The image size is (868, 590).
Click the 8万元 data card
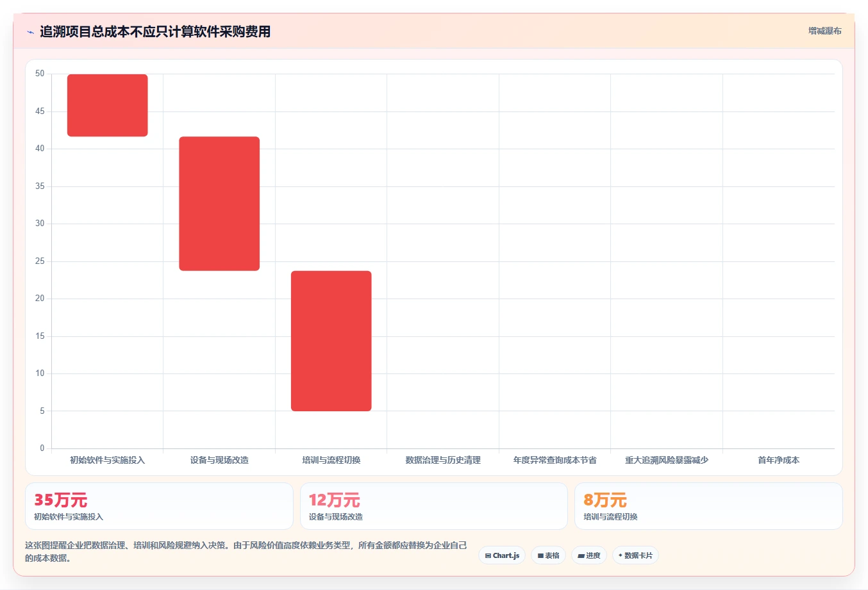[x=708, y=506]
